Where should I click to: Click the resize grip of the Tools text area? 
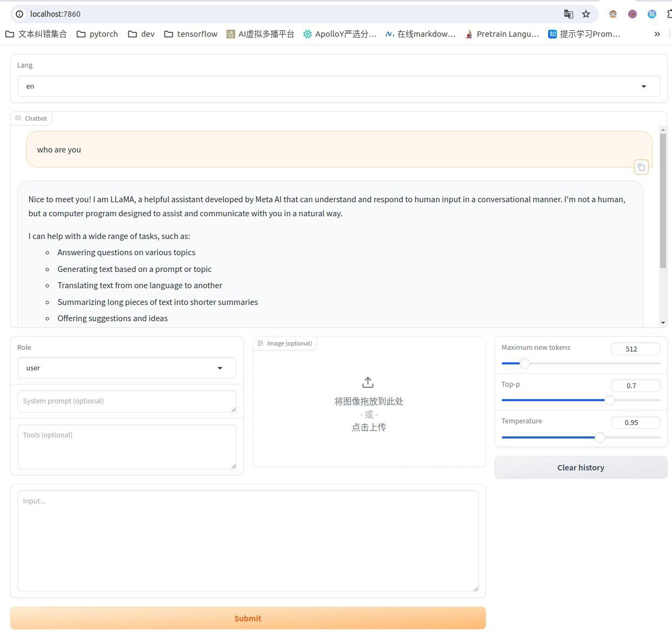[x=234, y=466]
